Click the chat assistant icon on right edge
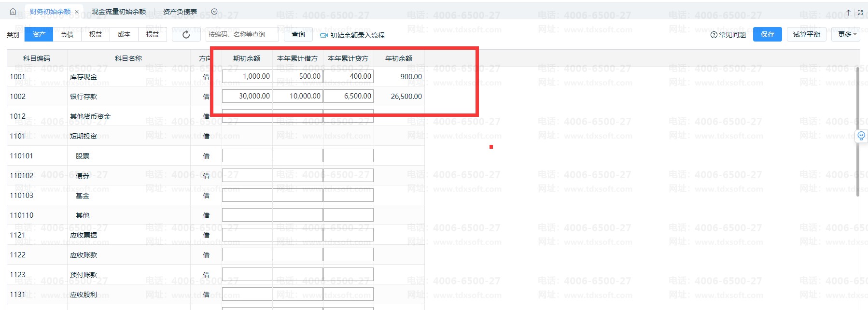The height and width of the screenshot is (310, 868). pos(861,136)
